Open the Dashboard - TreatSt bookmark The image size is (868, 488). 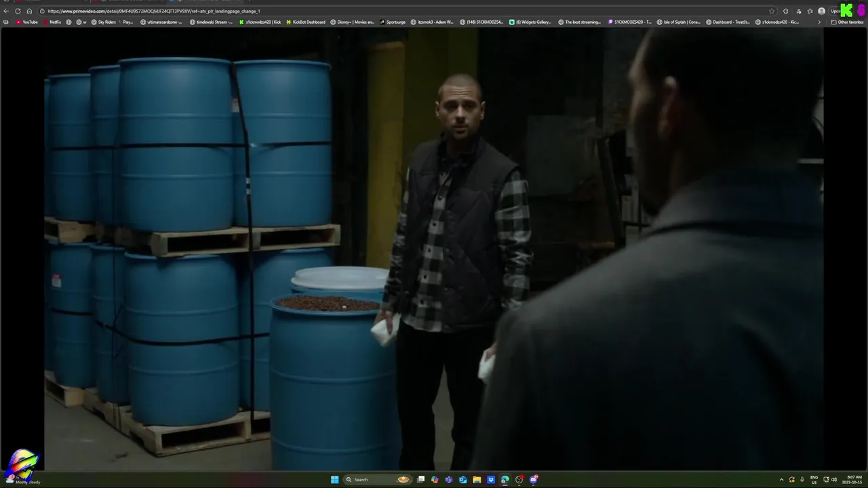coord(728,22)
